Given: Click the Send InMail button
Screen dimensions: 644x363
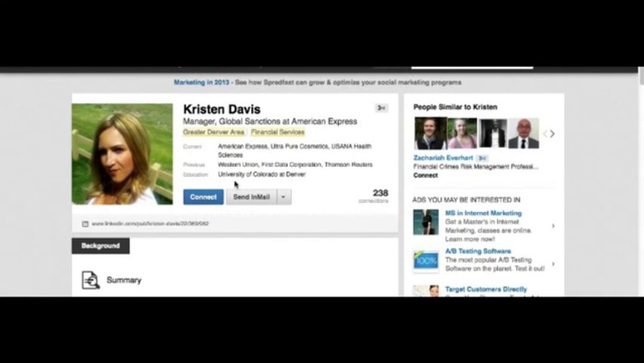Looking at the screenshot, I should (251, 197).
